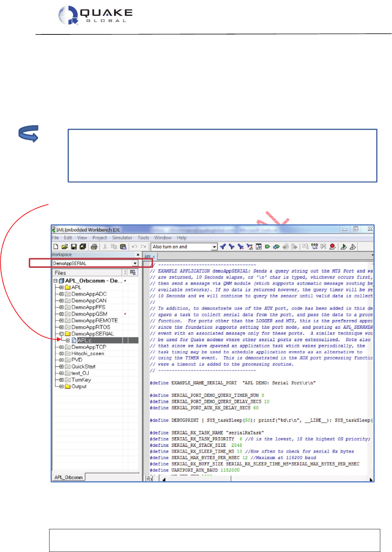Expand the APL.c file node
Image resolution: width=392 pixels, height=552 pixels.
coord(68,340)
